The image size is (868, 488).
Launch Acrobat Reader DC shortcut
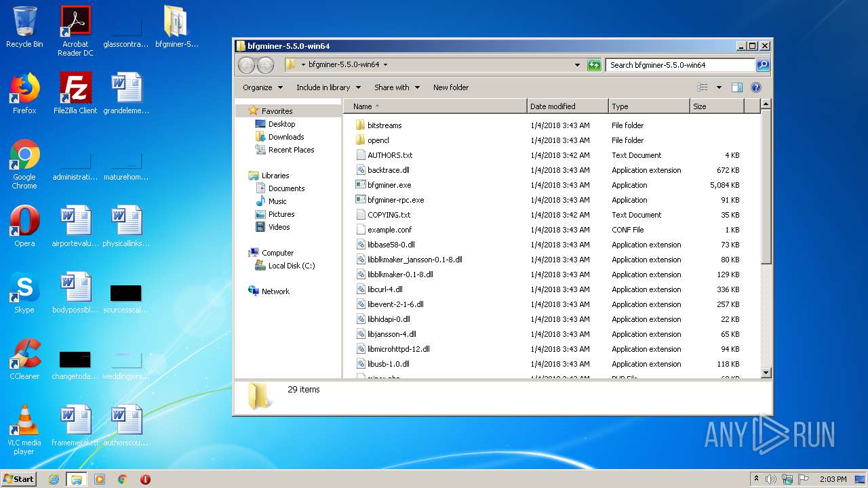pyautogui.click(x=75, y=30)
